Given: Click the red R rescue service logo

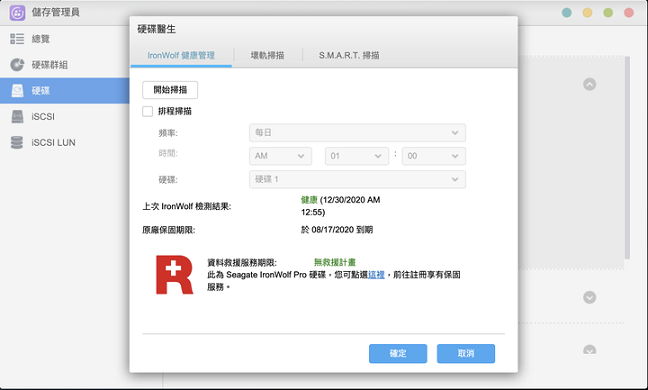Looking at the screenshot, I should pos(174,275).
